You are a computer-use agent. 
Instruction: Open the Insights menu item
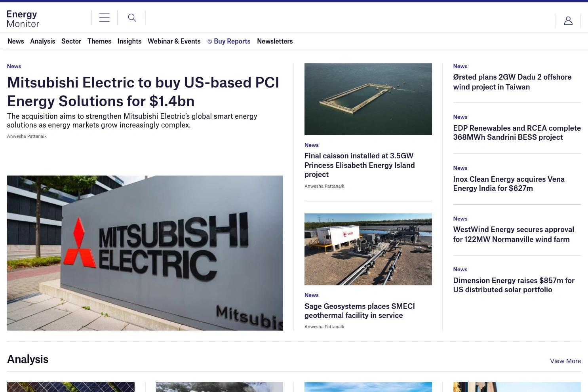point(129,41)
